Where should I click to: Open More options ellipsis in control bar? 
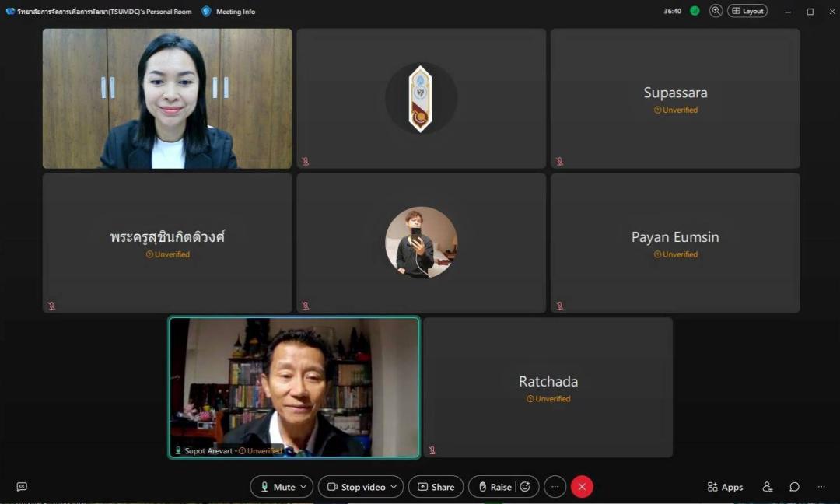click(x=555, y=487)
